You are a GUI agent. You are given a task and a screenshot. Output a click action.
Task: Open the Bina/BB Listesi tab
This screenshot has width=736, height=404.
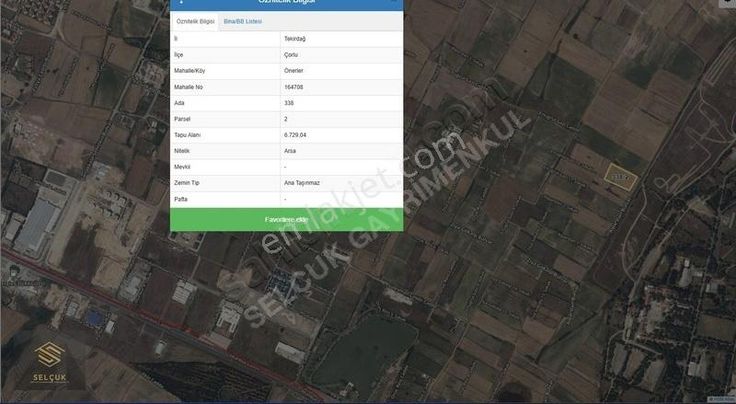[243, 22]
